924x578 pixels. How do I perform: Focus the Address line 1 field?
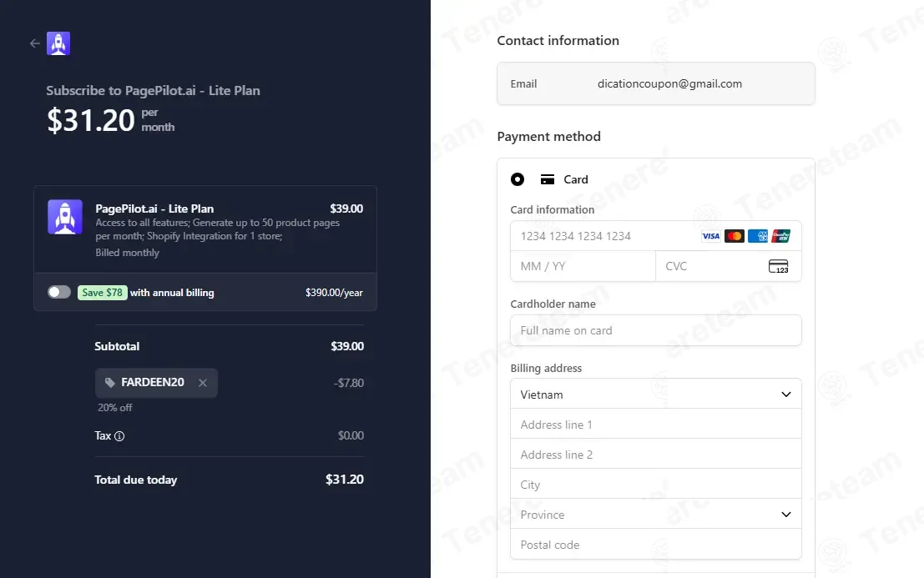[x=655, y=425]
